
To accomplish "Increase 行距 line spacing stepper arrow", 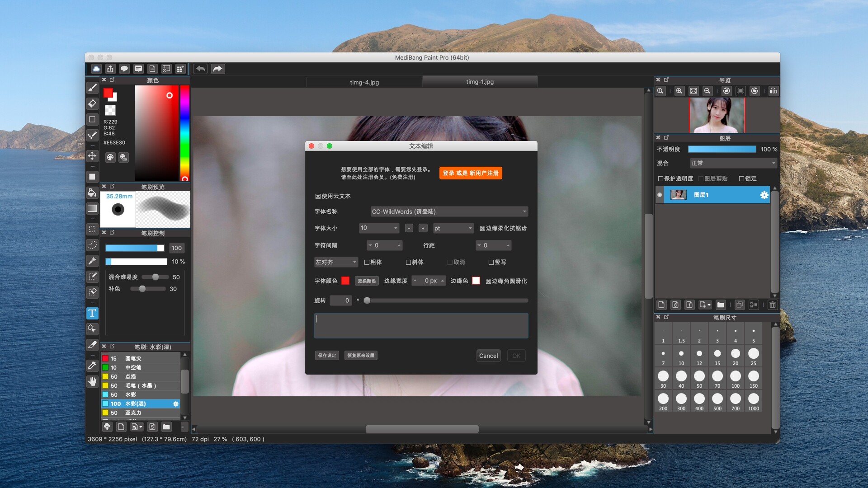I will (508, 245).
